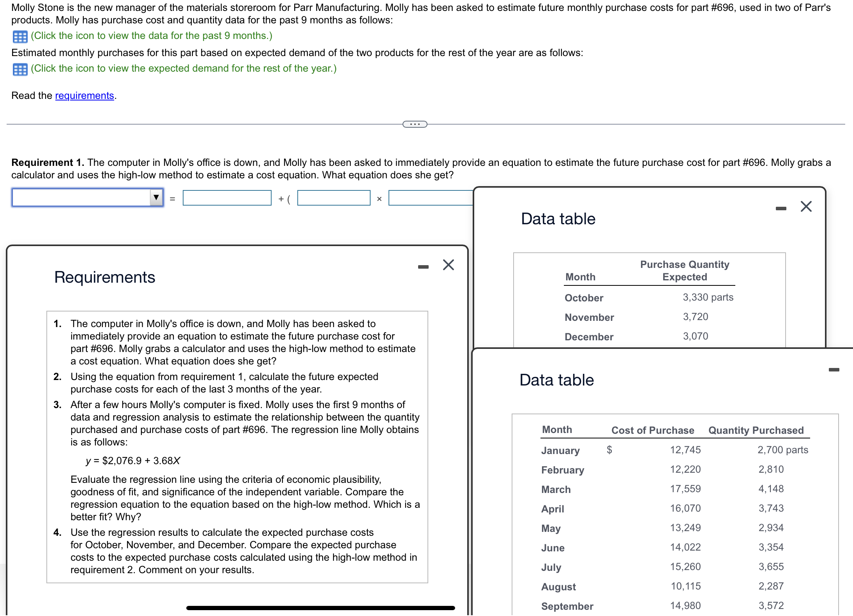Image resolution: width=853 pixels, height=616 pixels.
Task: Click the 'view the data for the past 9 months' link text
Action: (x=152, y=36)
